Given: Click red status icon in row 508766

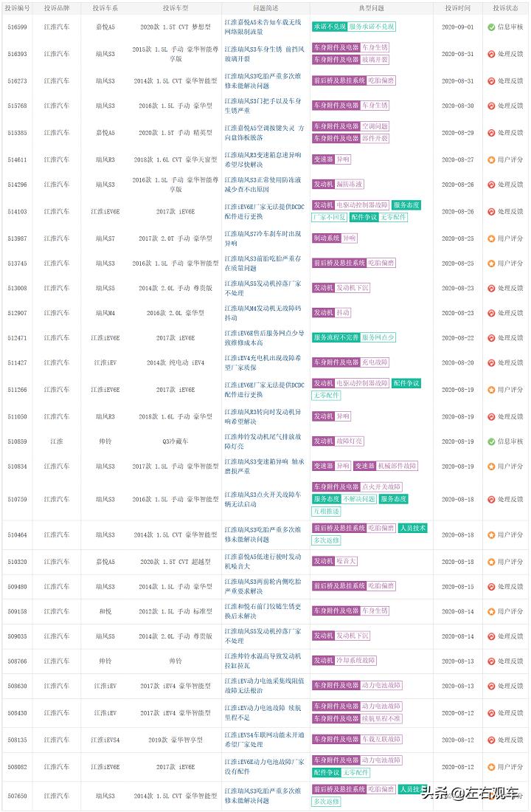Looking at the screenshot, I should (491, 661).
